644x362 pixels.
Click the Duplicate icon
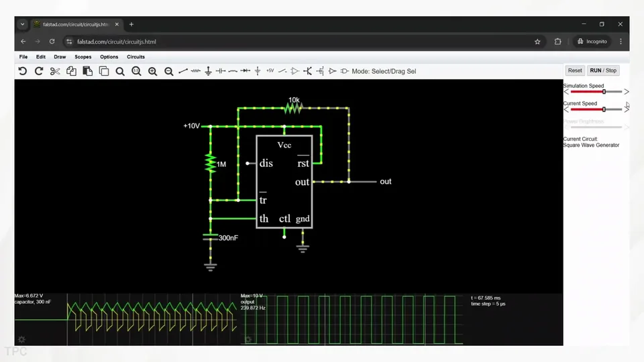tap(104, 71)
